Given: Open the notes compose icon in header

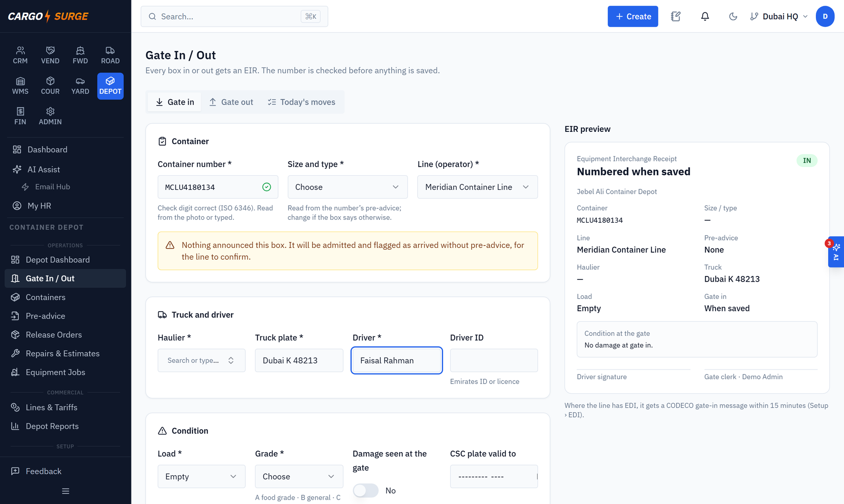Looking at the screenshot, I should (676, 16).
